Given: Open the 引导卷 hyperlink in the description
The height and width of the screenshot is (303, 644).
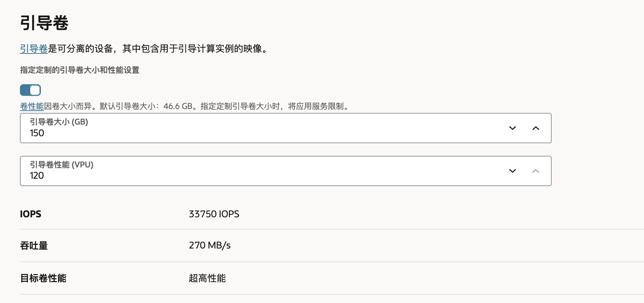Looking at the screenshot, I should (x=34, y=49).
